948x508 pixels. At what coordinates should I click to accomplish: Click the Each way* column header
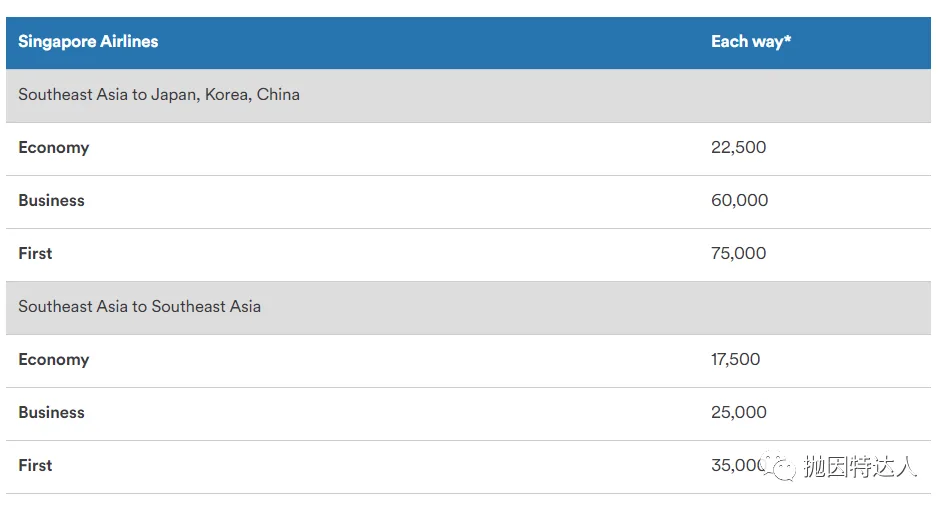coord(751,42)
